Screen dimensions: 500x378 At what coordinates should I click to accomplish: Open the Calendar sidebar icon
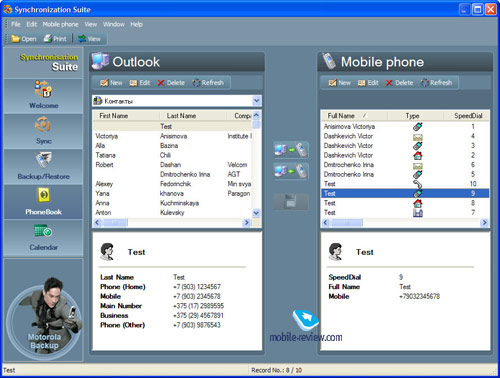coord(43,238)
